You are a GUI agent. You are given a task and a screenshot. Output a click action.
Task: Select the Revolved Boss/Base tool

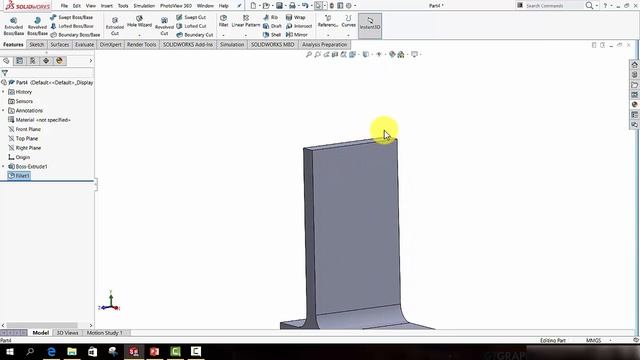tap(37, 26)
